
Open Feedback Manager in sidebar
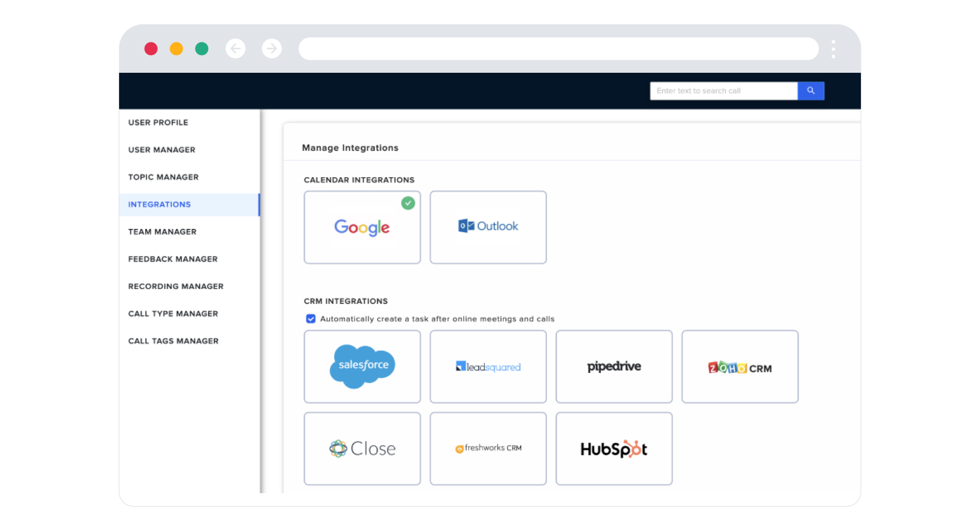coord(173,259)
